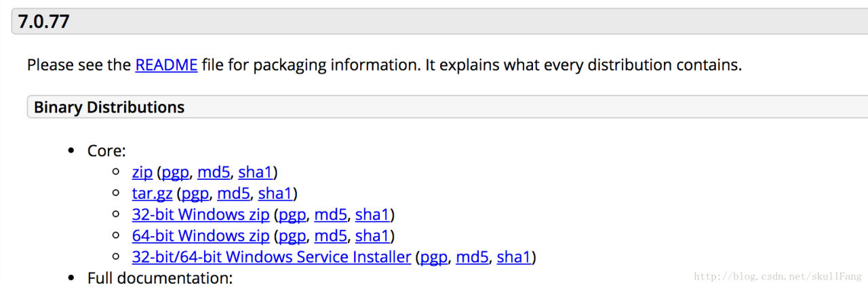
Task: Open the md5 checksum for tar.gz
Action: point(233,193)
